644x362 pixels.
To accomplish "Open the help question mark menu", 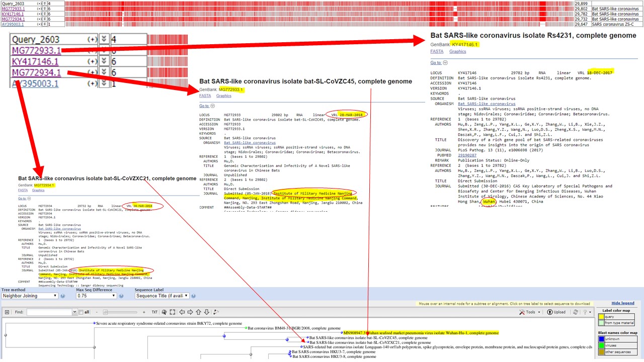I will point(587,312).
